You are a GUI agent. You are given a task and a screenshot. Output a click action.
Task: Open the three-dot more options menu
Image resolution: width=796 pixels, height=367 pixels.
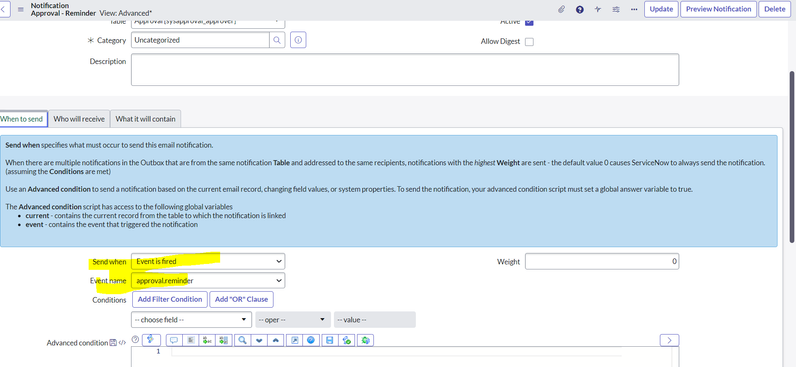pyautogui.click(x=634, y=9)
